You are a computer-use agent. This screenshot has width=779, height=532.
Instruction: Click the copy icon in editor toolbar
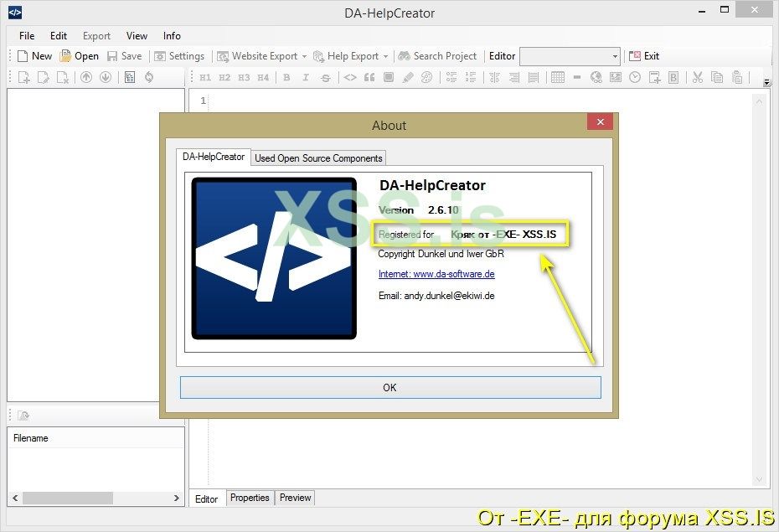pos(717,77)
